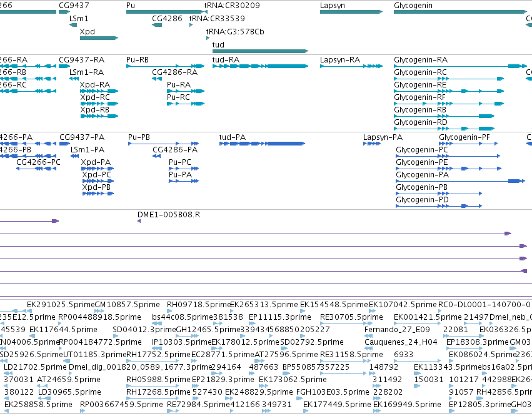The width and height of the screenshot is (532, 414).
Task: Select the Glycogenin-RC transcript
Action: pos(420,72)
